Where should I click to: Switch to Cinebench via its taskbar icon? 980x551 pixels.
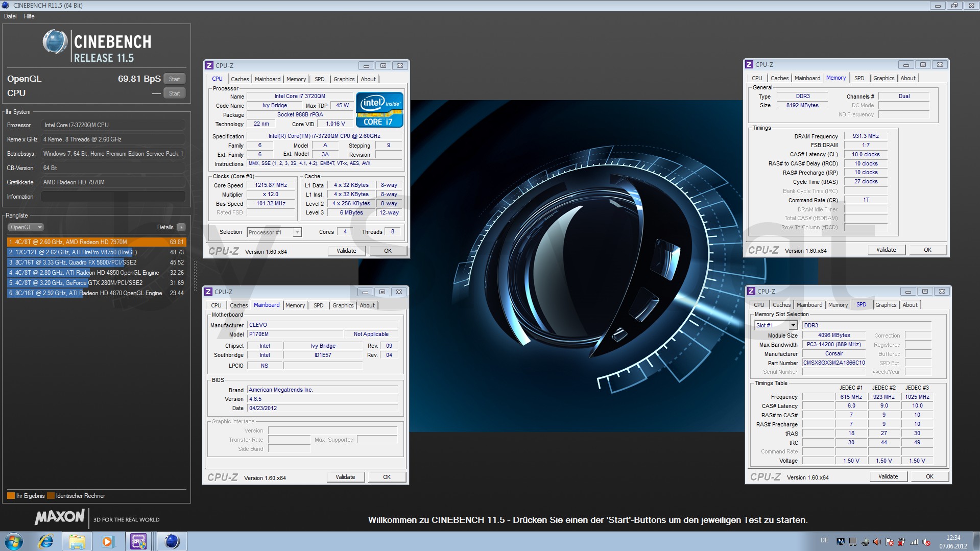tap(172, 541)
